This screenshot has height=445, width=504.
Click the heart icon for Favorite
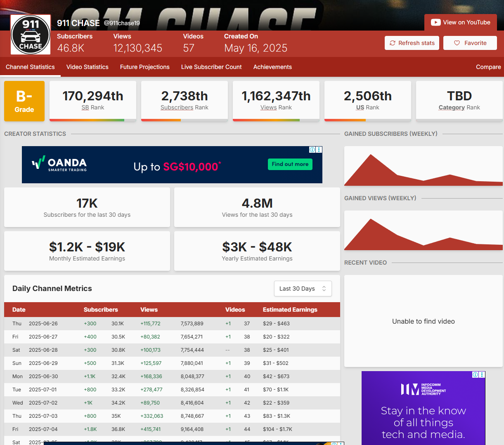(x=457, y=43)
